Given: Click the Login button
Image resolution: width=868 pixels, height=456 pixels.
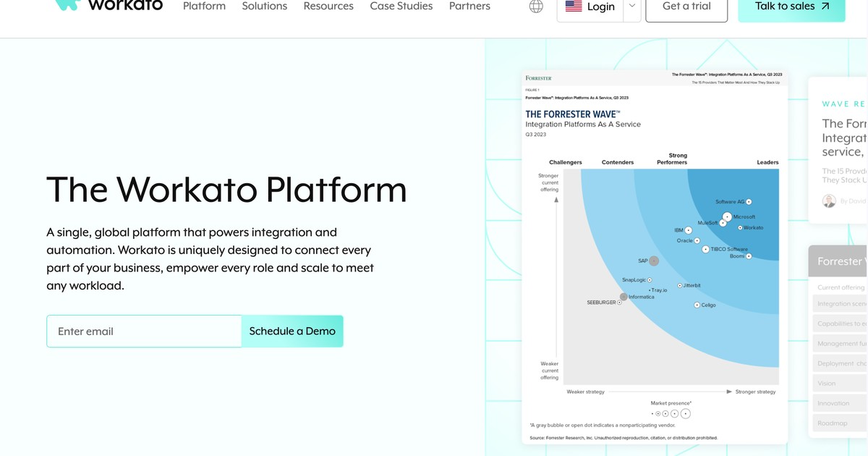Looking at the screenshot, I should (590, 7).
